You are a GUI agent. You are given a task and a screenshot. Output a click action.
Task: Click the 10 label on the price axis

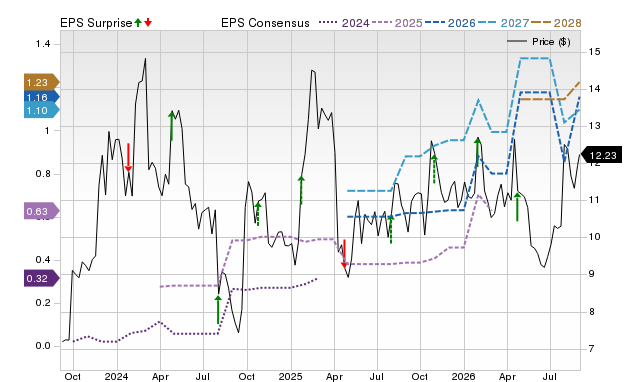point(594,237)
